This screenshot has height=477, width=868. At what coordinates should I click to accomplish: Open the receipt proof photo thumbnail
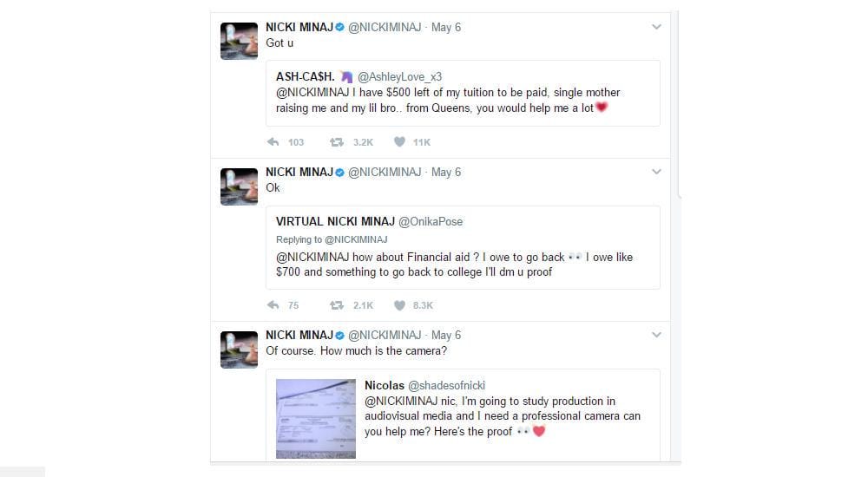pyautogui.click(x=316, y=419)
